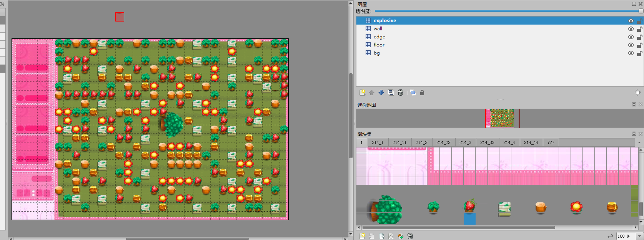Delete the selected layer via trash icon

pos(401,93)
